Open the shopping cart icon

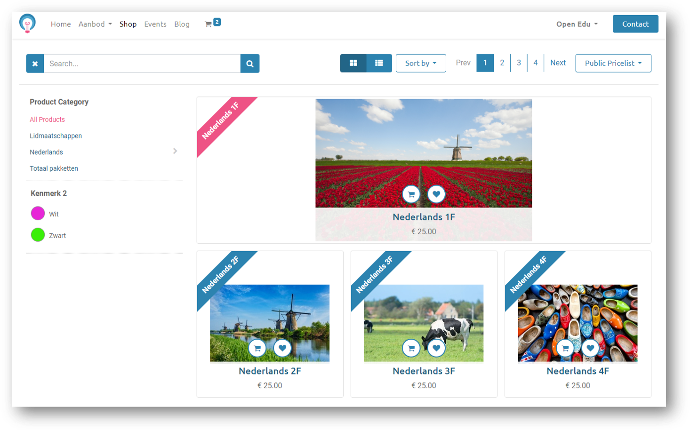208,24
